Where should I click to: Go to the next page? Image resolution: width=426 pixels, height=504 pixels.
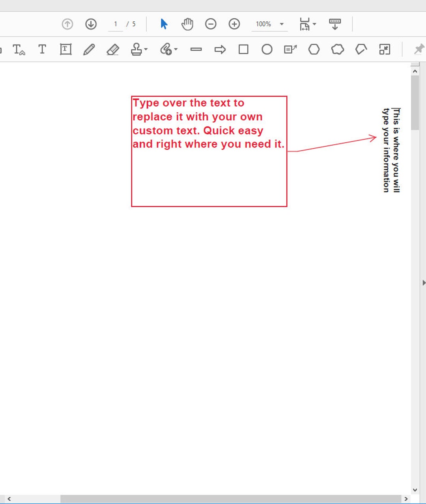(x=90, y=24)
